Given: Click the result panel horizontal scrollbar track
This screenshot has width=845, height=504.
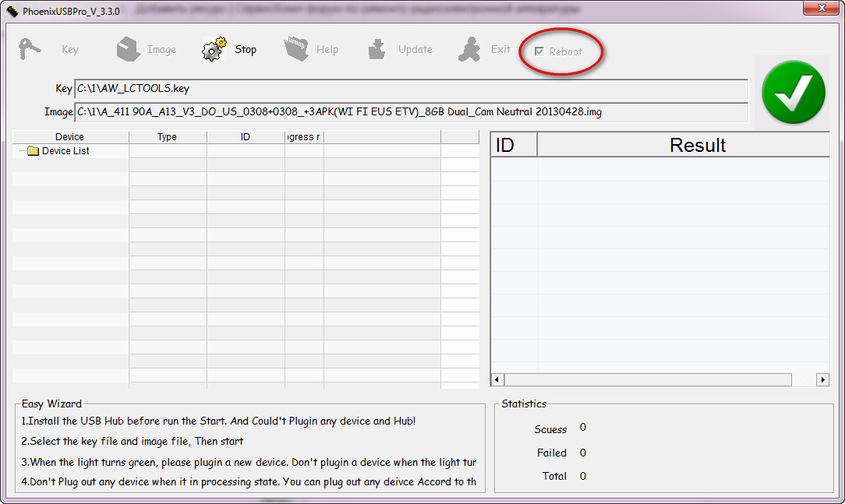Looking at the screenshot, I should pyautogui.click(x=660, y=379).
